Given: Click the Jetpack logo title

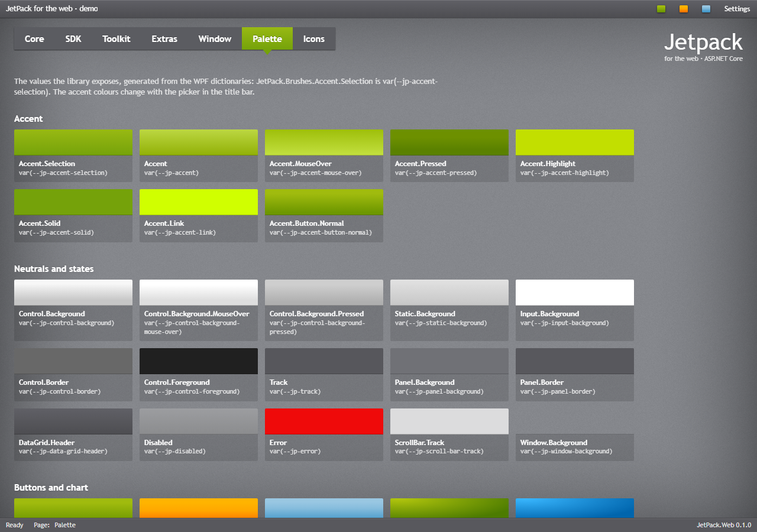Looking at the screenshot, I should tap(703, 42).
